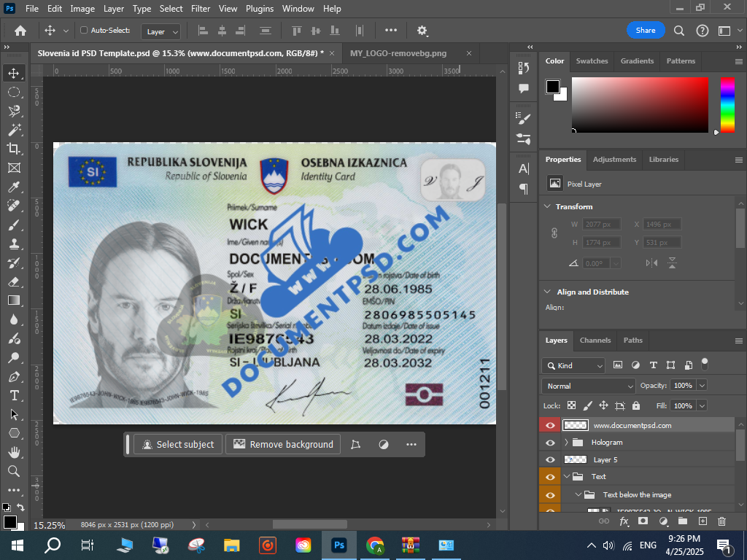
Task: Switch to the Swatches tab
Action: click(592, 61)
